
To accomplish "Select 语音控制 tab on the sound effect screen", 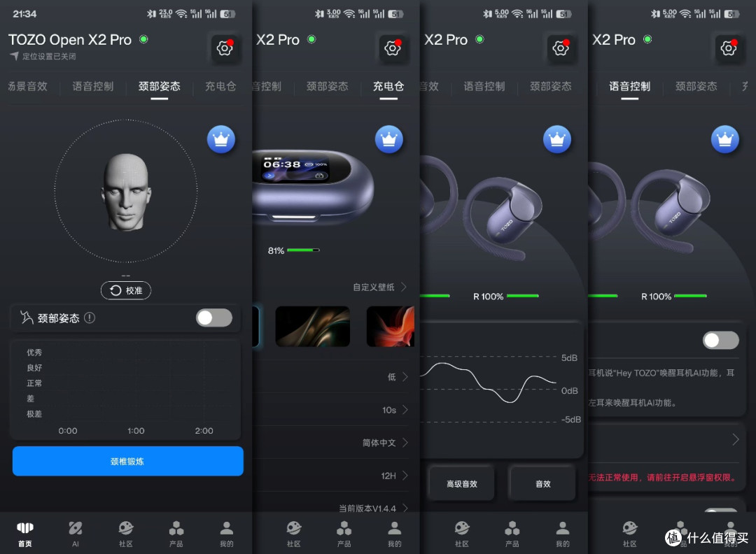I will tap(484, 86).
